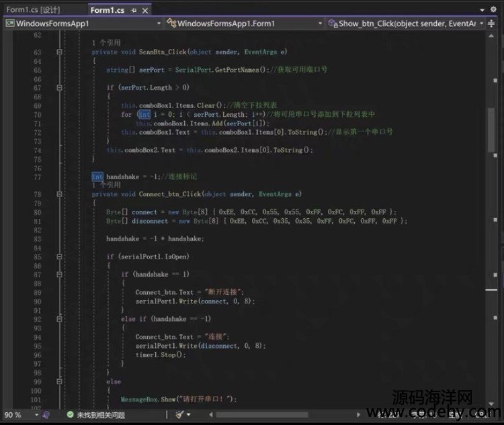This screenshot has width=504, height=425.
Task: Click timer1.Stop() on line 96
Action: click(161, 355)
